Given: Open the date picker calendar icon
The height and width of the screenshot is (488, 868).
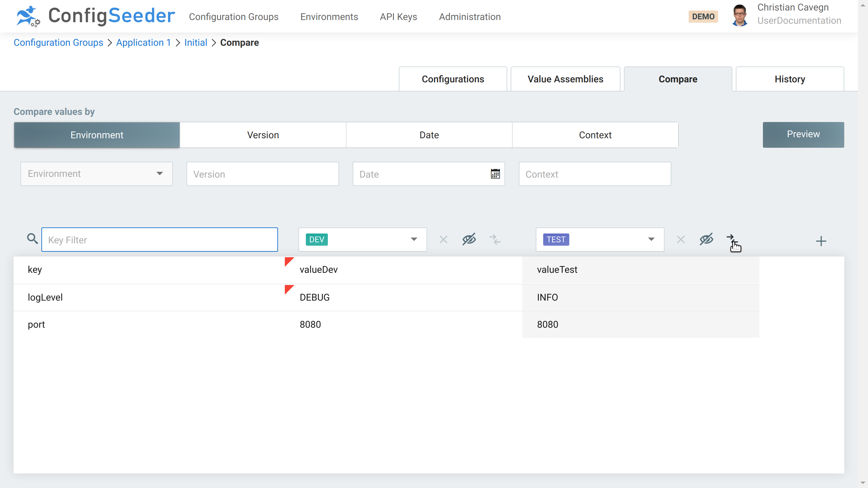Looking at the screenshot, I should [495, 174].
